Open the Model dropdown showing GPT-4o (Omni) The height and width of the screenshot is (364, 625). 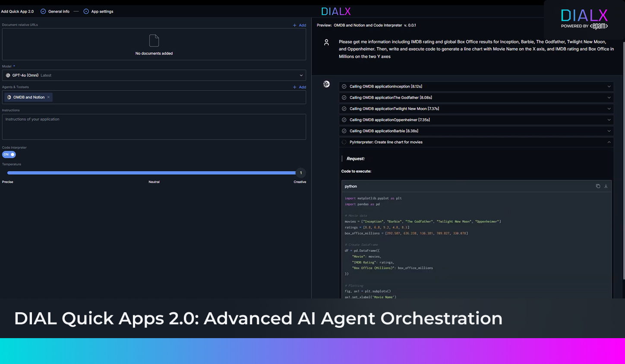coord(154,75)
